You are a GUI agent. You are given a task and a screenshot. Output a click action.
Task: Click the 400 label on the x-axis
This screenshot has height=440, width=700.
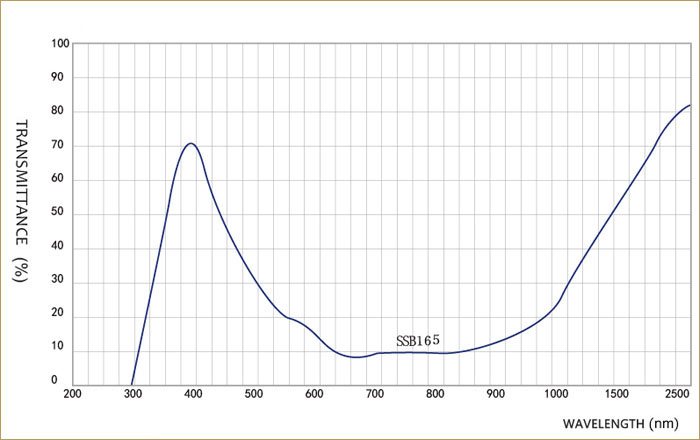pyautogui.click(x=193, y=393)
